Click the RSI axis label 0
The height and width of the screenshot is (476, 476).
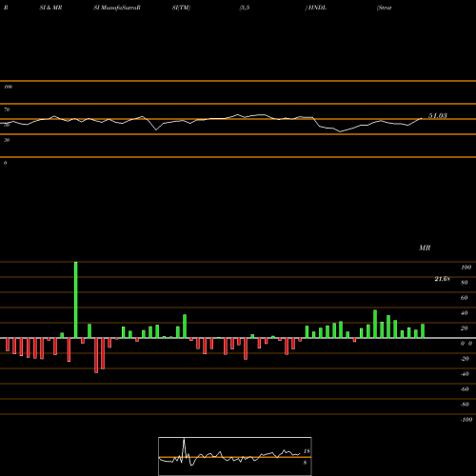tap(5, 163)
